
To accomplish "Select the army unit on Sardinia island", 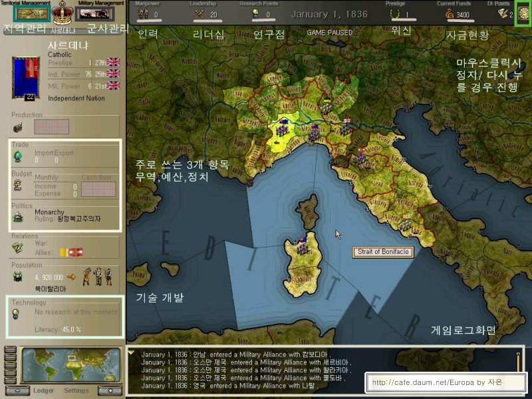I will coord(303,247).
